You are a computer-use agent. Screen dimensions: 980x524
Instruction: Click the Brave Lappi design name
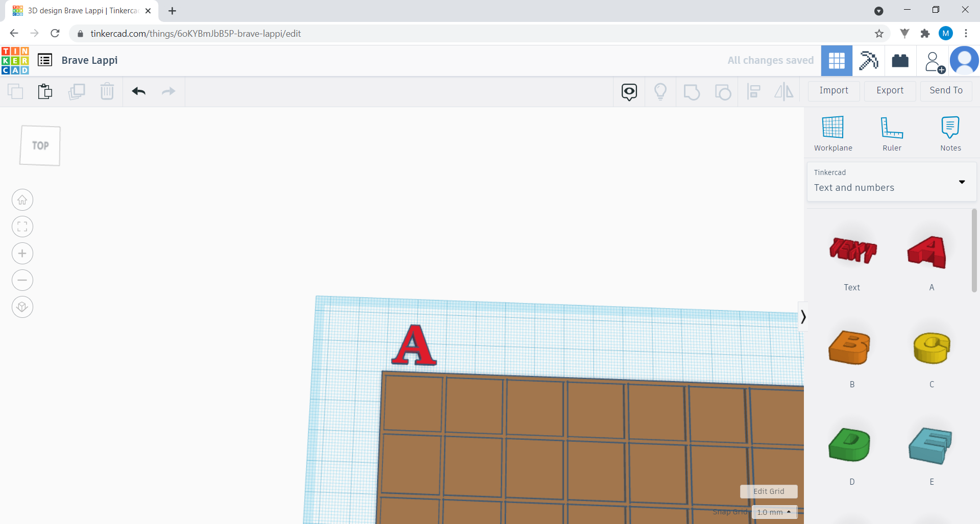coord(90,60)
